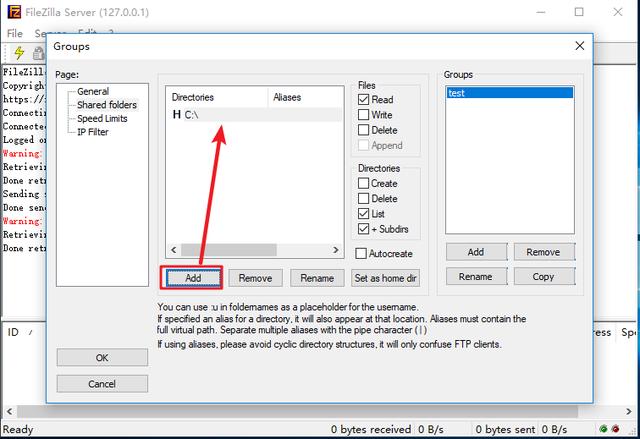640x439 pixels.
Task: Toggle the Directories List checkbox
Action: 363,213
